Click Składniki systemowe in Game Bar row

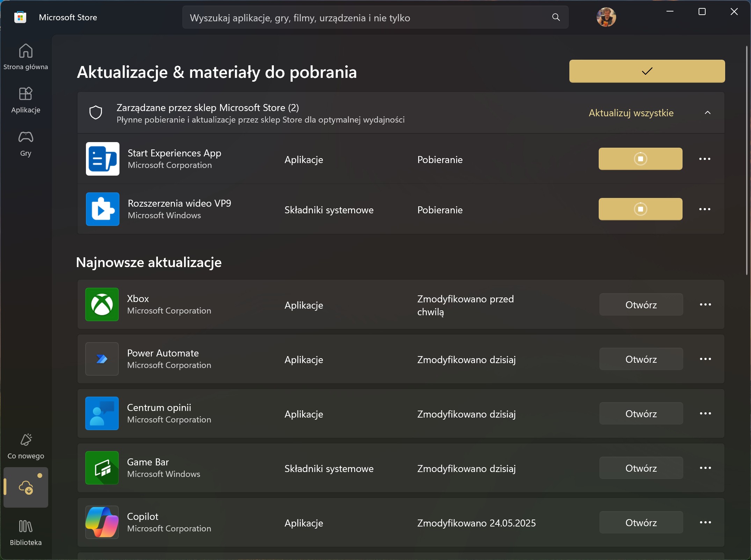329,468
